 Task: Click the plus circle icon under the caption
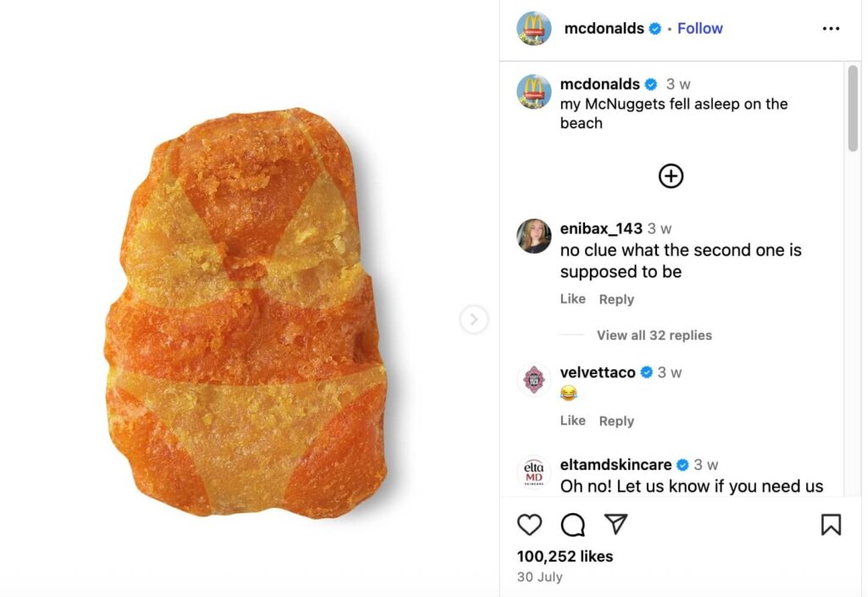[670, 176]
